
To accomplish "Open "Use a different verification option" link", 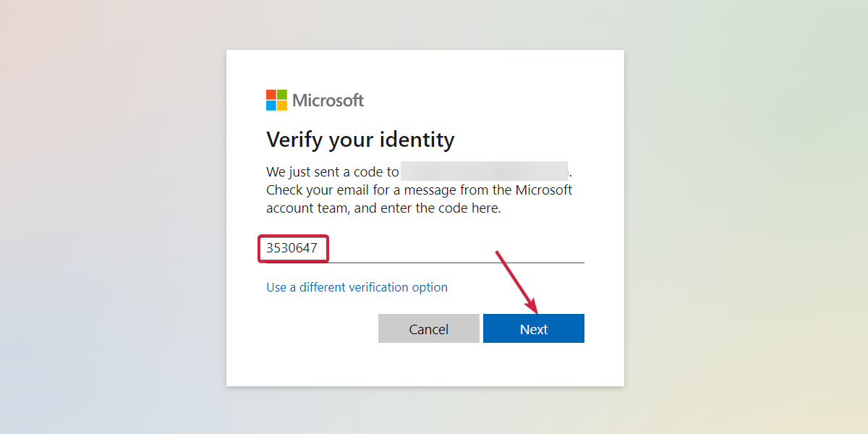I will [x=357, y=287].
